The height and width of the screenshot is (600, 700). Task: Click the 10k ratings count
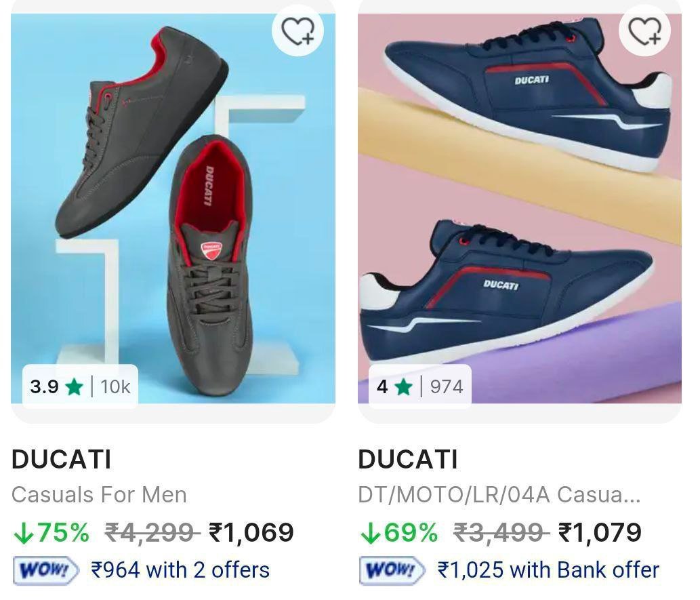coord(115,387)
